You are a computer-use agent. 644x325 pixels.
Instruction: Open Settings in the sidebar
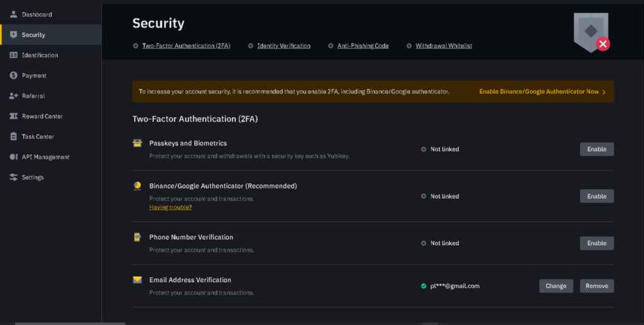tap(51, 178)
